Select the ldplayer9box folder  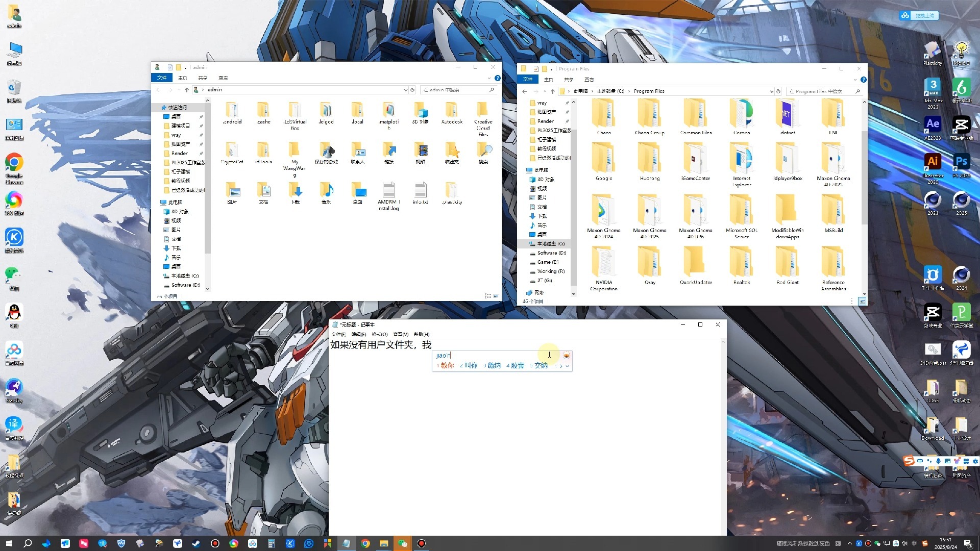tap(788, 162)
